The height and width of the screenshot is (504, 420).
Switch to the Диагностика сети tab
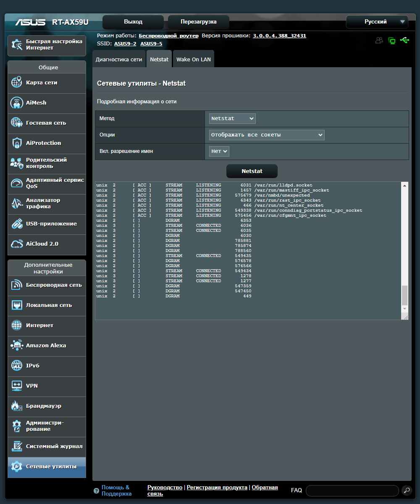[x=119, y=59]
